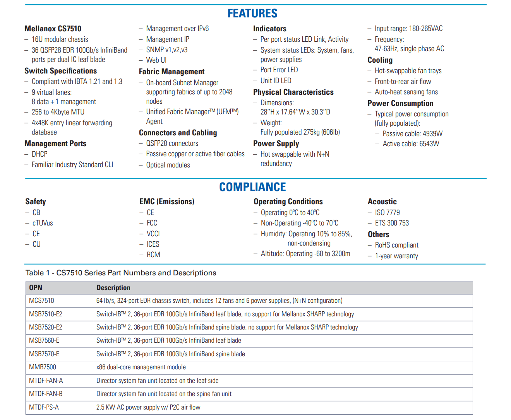Select the MTDF-FAN-B table cell

pos(46,394)
